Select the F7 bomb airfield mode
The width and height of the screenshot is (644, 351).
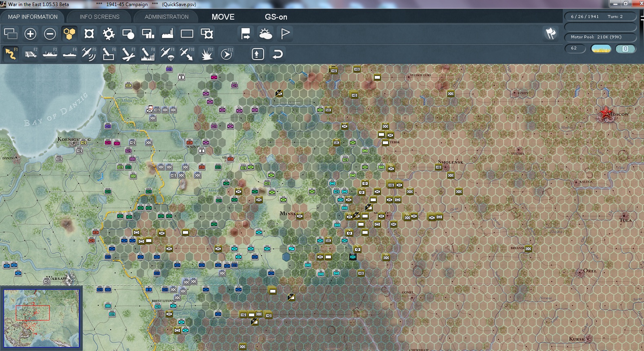128,54
